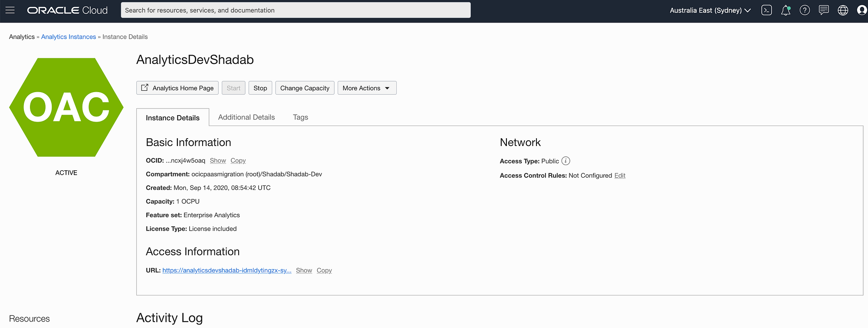Click the Oracle Cloud logo
868x328 pixels.
pyautogui.click(x=67, y=10)
